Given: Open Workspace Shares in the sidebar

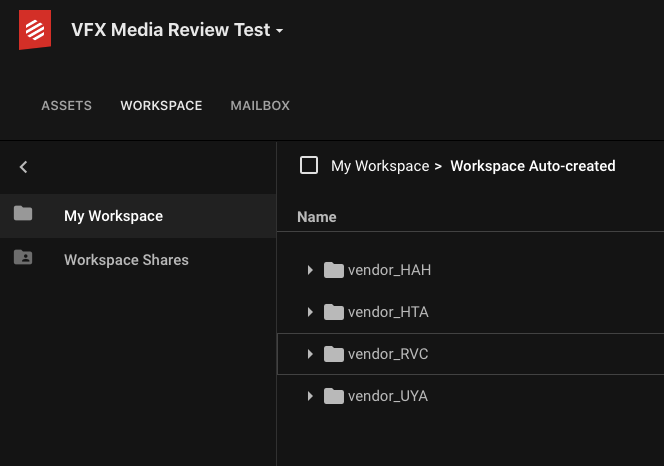Looking at the screenshot, I should click(138, 260).
